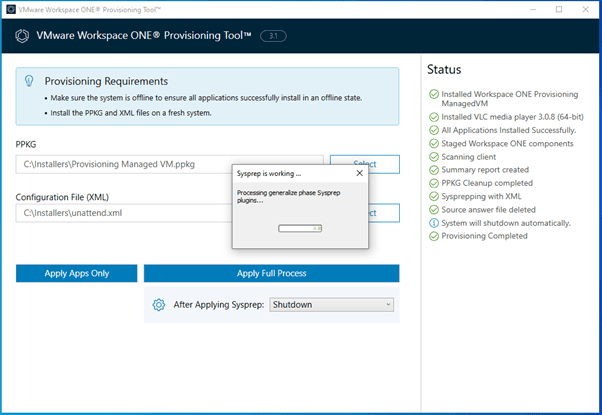Click the lightbulb icon beside Provisioning Requirements
The image size is (602, 415).
pos(29,81)
